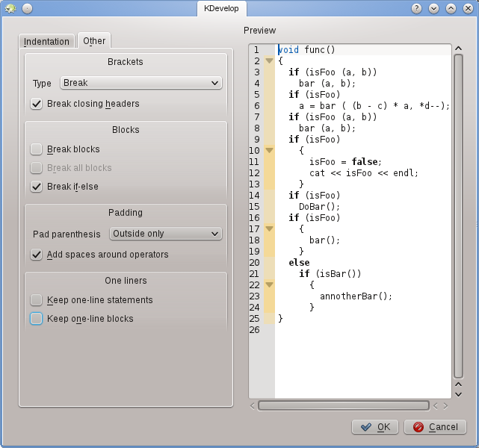
Task: Collapse the fold marker at line 2
Action: (x=269, y=61)
